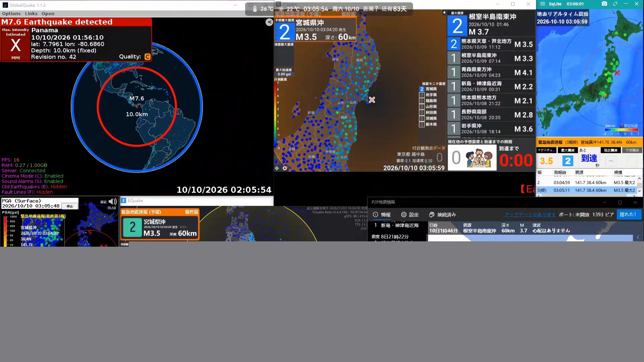Viewport: 644px width, 362px height.
Task: Select 岩手県沖 M3.6 entry in JQuake
Action: tap(491, 128)
